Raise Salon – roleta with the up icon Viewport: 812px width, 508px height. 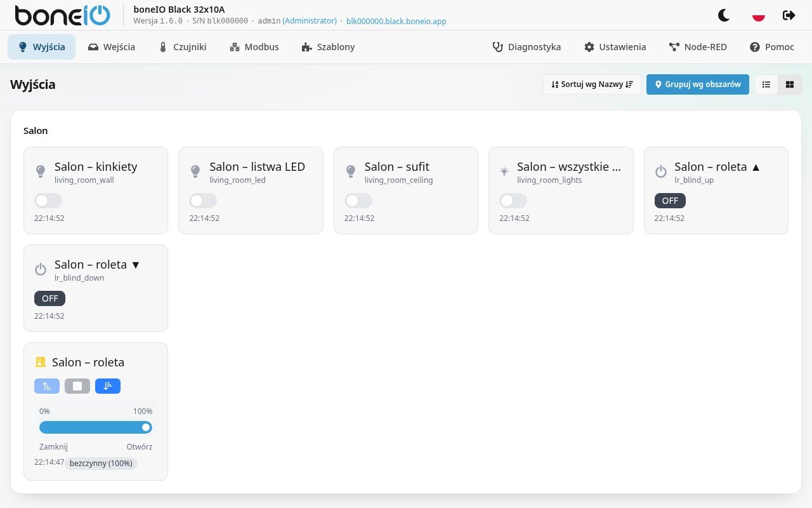point(47,386)
